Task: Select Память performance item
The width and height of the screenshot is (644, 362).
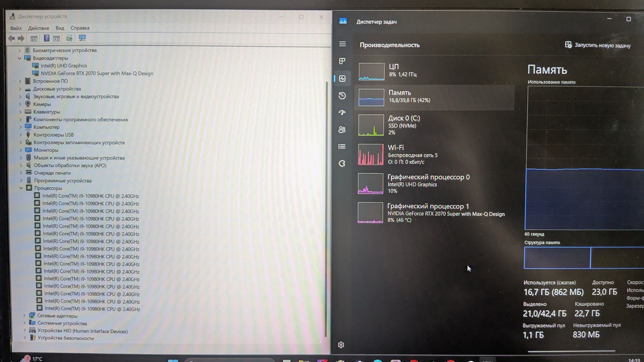Action: click(434, 97)
